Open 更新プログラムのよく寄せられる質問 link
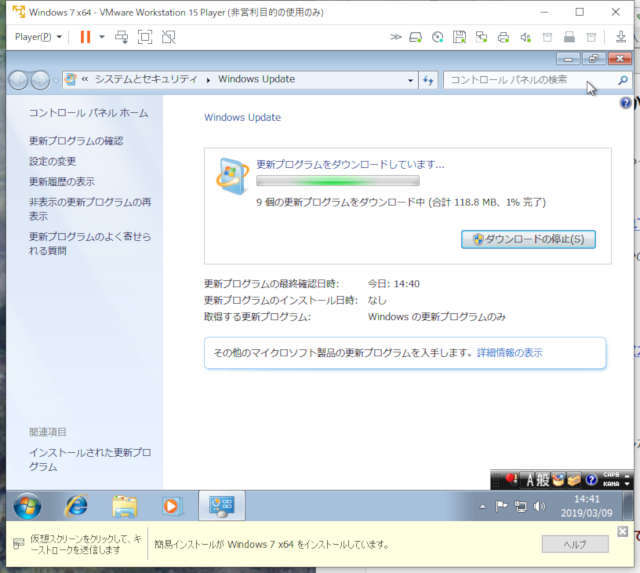Image resolution: width=640 pixels, height=573 pixels. click(x=90, y=244)
